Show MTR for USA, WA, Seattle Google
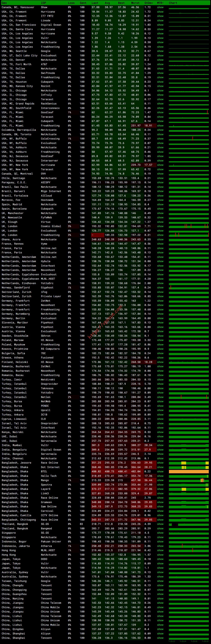Image resolution: width=211 pixels, height=644 pixels. click(160, 51)
